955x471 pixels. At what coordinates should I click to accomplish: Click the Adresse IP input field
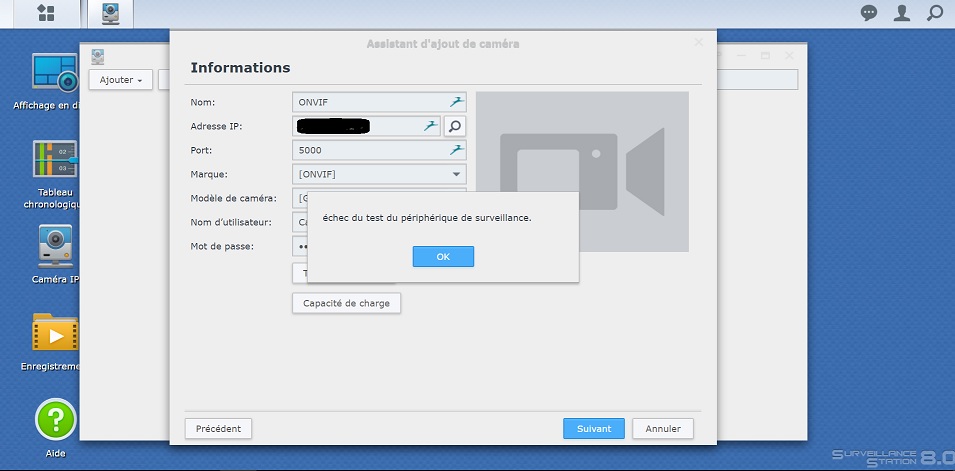[367, 126]
